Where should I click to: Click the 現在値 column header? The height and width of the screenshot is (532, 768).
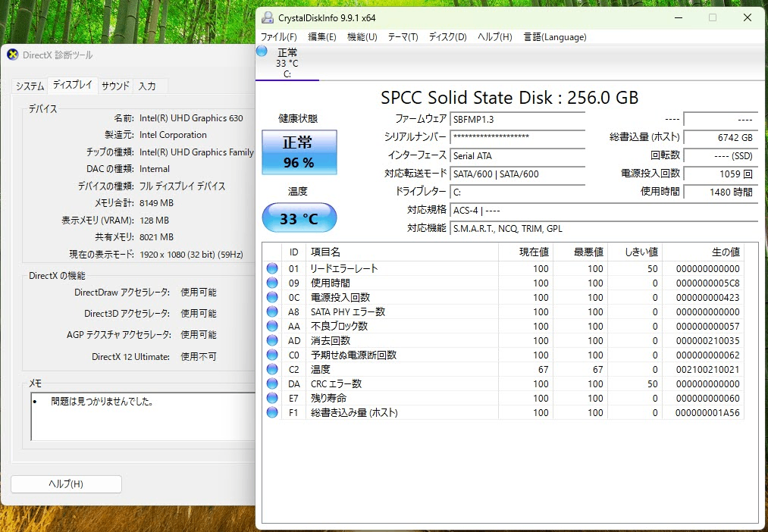(x=525, y=252)
